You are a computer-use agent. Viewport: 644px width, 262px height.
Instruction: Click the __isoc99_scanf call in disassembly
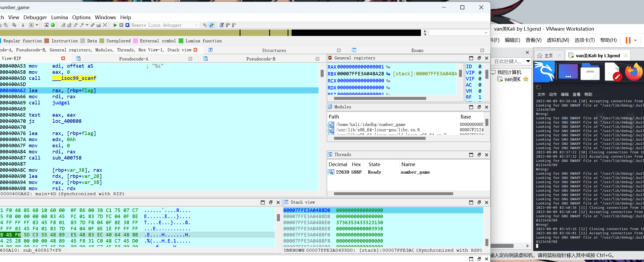pos(74,78)
